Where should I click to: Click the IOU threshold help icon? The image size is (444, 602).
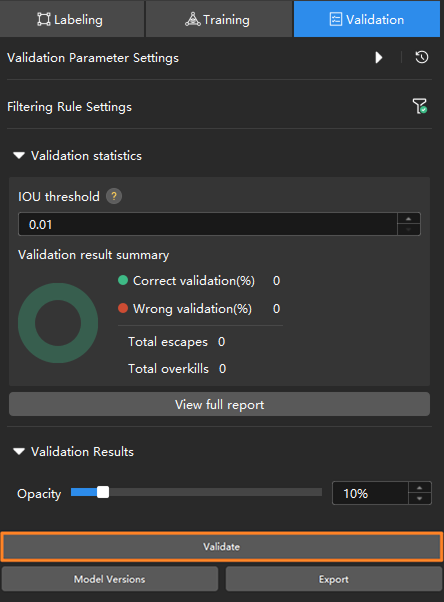point(114,196)
